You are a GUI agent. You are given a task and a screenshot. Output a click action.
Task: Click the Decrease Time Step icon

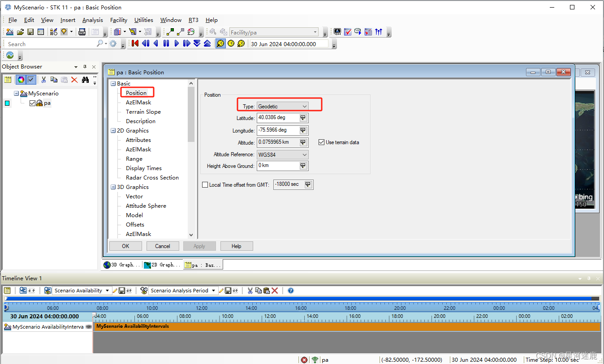[x=197, y=43]
